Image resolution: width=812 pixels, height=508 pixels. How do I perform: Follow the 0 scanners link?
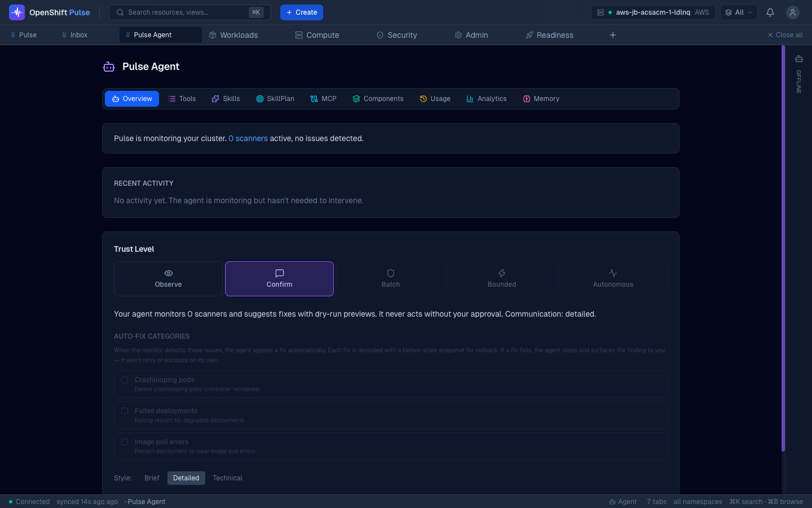[248, 138]
